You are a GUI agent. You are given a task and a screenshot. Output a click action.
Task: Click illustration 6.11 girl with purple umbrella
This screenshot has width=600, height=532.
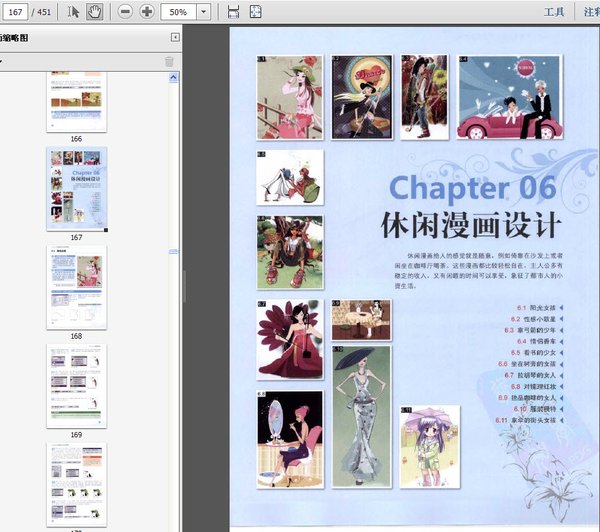coord(430,447)
